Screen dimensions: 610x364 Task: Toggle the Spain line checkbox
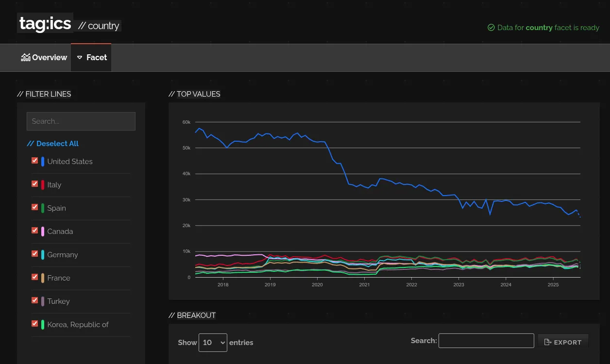[34, 207]
